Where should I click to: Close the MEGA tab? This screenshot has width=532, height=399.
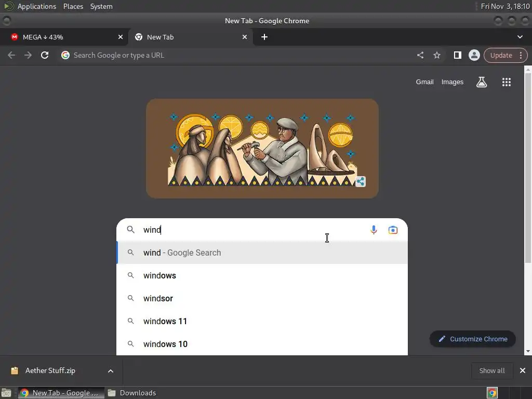coord(120,37)
